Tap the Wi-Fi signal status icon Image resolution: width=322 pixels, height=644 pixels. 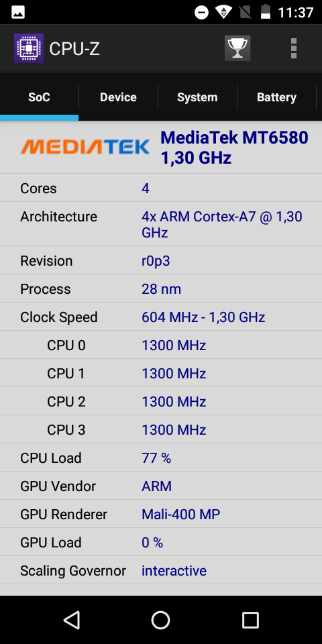[x=223, y=12]
